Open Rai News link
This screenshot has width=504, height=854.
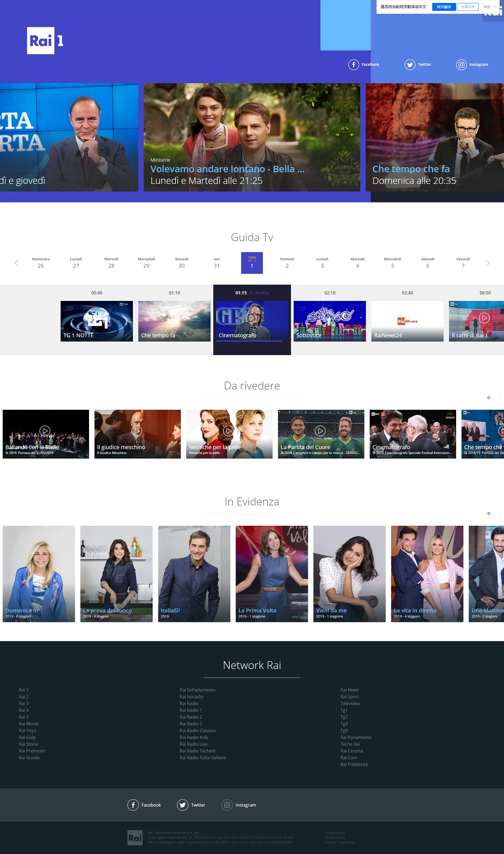coord(349,690)
